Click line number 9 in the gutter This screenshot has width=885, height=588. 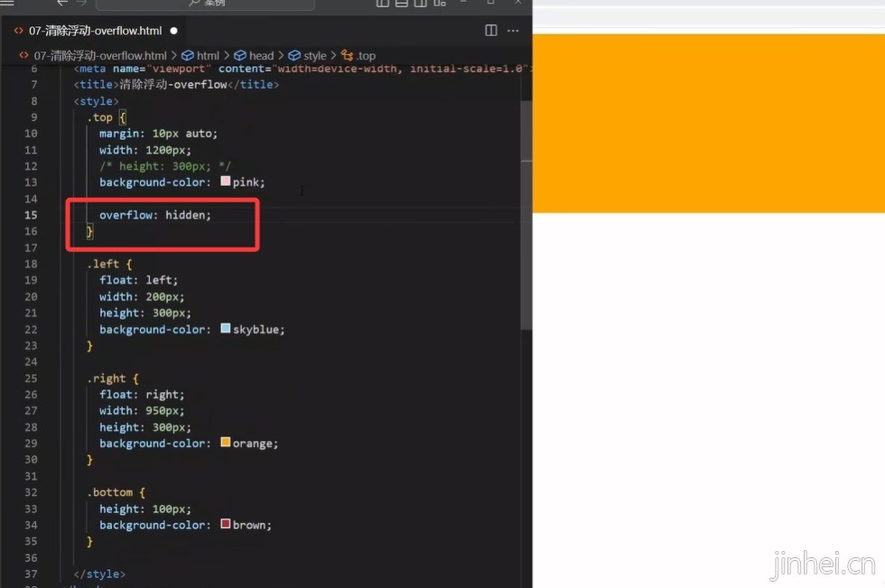click(x=34, y=117)
